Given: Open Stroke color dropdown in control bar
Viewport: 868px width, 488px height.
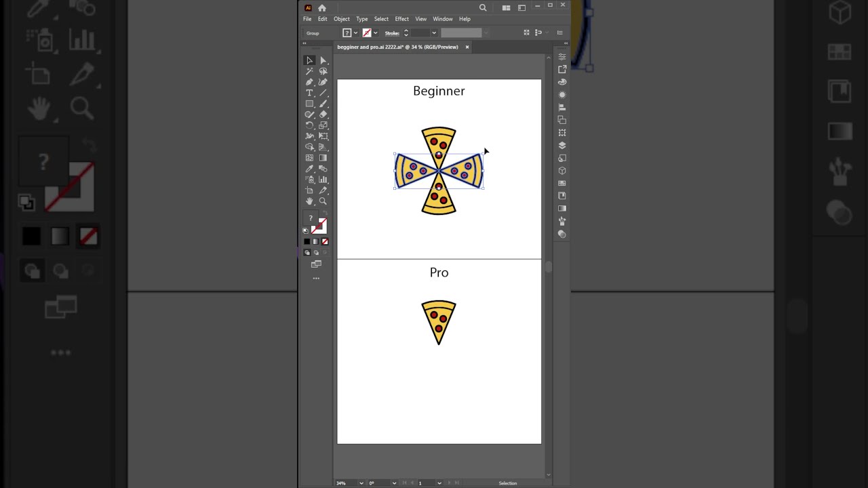Looking at the screenshot, I should click(375, 33).
